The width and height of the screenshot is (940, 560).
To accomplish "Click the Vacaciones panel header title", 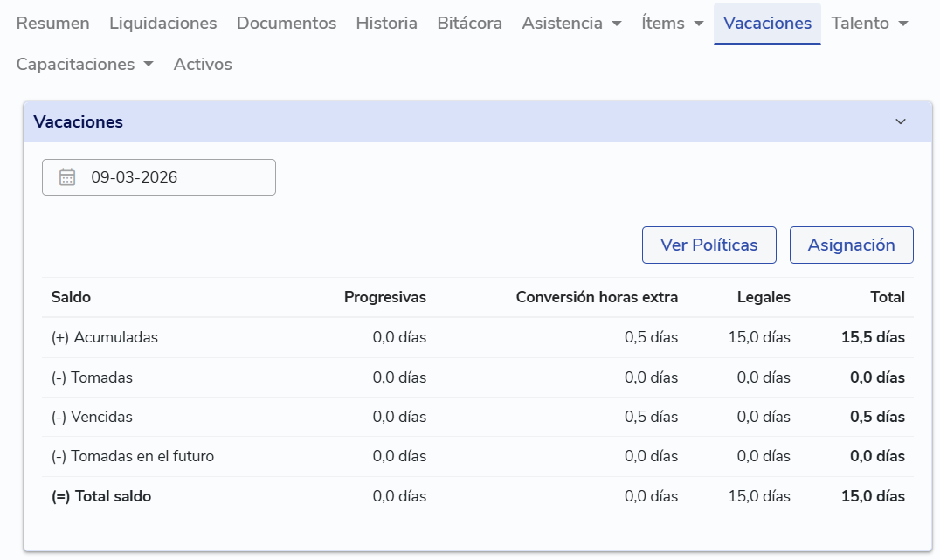I will (x=79, y=121).
